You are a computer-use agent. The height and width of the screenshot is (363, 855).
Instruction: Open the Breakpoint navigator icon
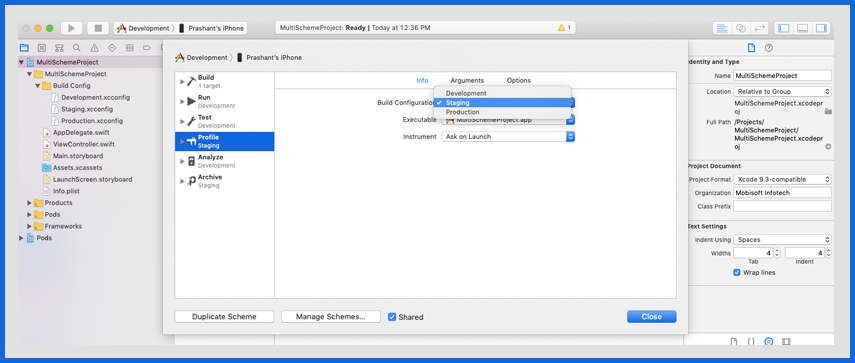(x=147, y=48)
